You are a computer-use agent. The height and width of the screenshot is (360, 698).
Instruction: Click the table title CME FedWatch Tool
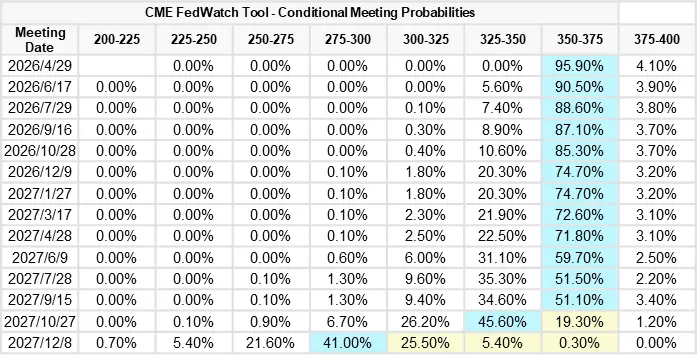tap(310, 12)
